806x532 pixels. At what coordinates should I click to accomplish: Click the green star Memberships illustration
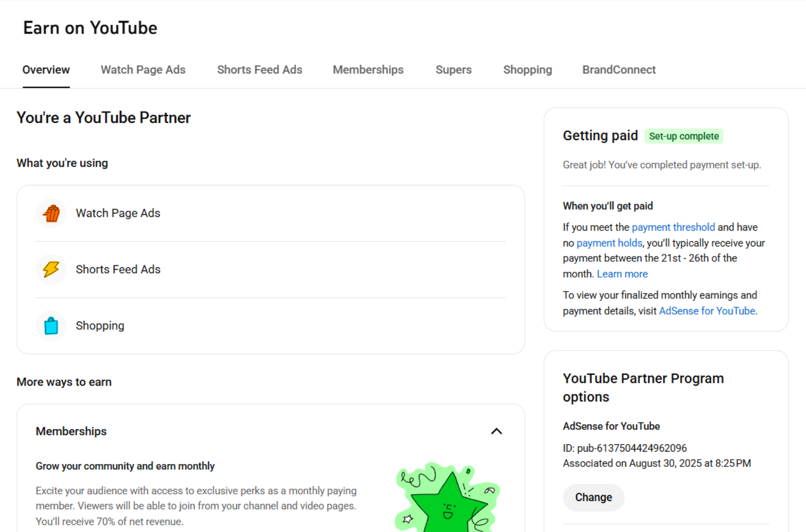(448, 498)
